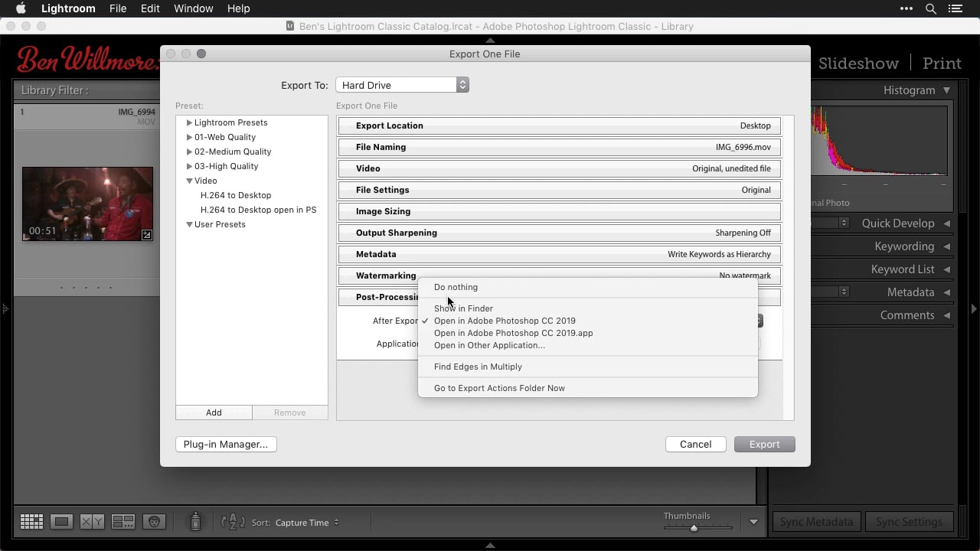The width and height of the screenshot is (980, 551).
Task: Open the toolbar content triangle menu
Action: click(753, 522)
